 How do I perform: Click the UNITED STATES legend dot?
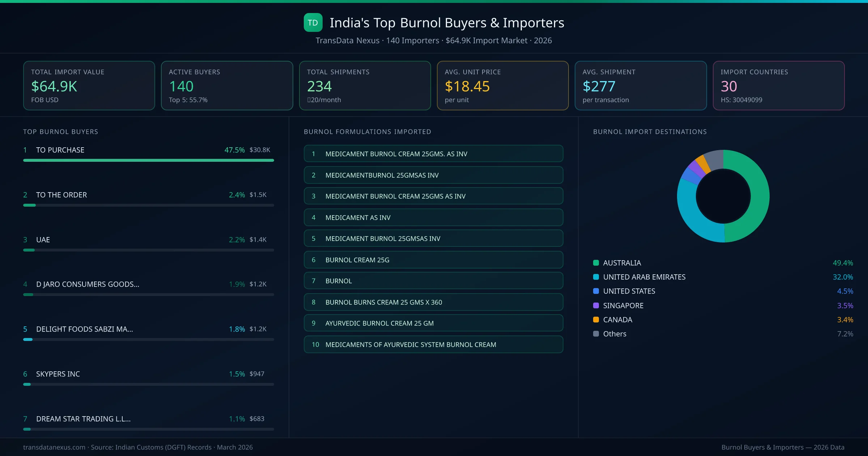596,291
